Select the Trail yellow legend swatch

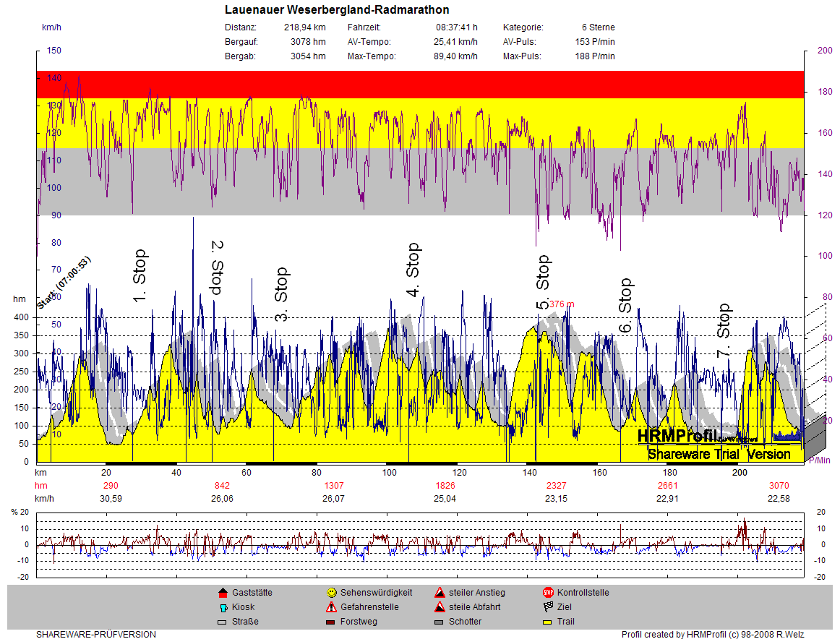coord(547,622)
